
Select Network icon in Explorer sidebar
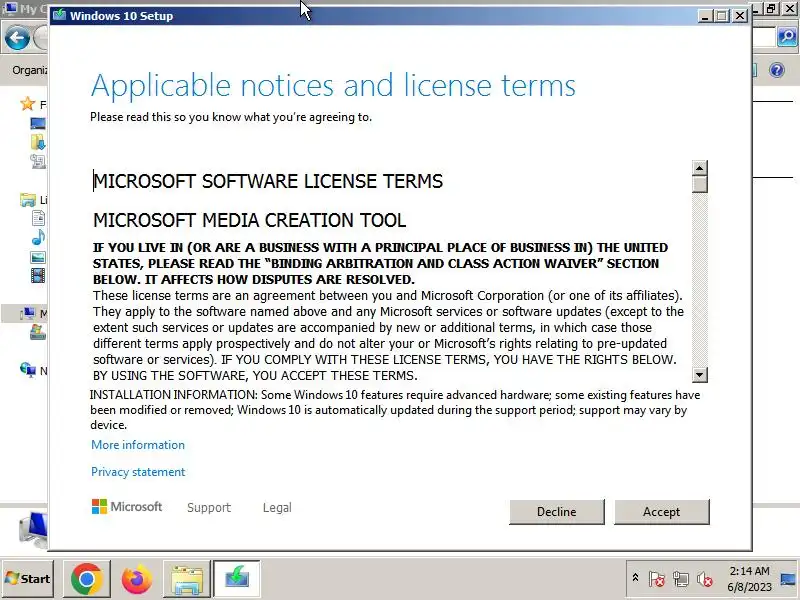[28, 369]
